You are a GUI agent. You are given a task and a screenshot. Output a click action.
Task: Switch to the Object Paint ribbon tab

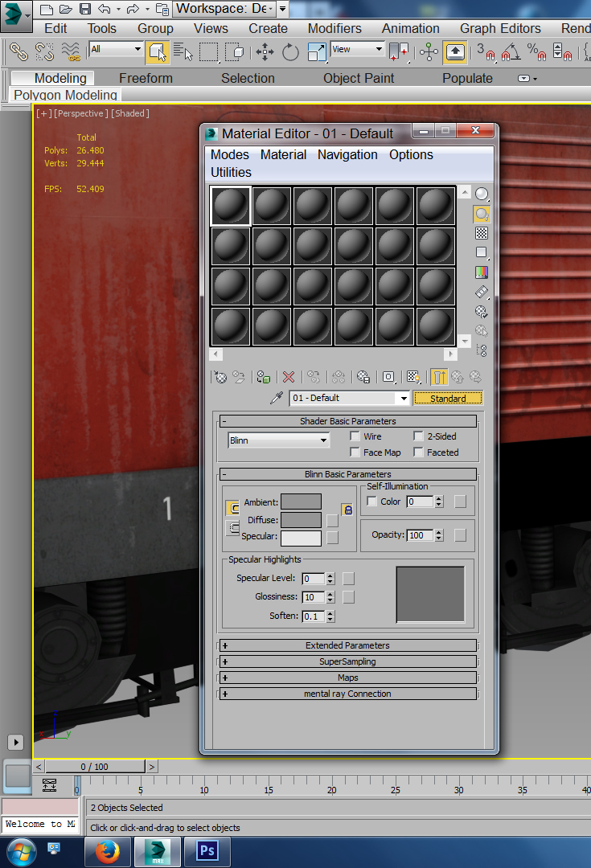tap(359, 78)
